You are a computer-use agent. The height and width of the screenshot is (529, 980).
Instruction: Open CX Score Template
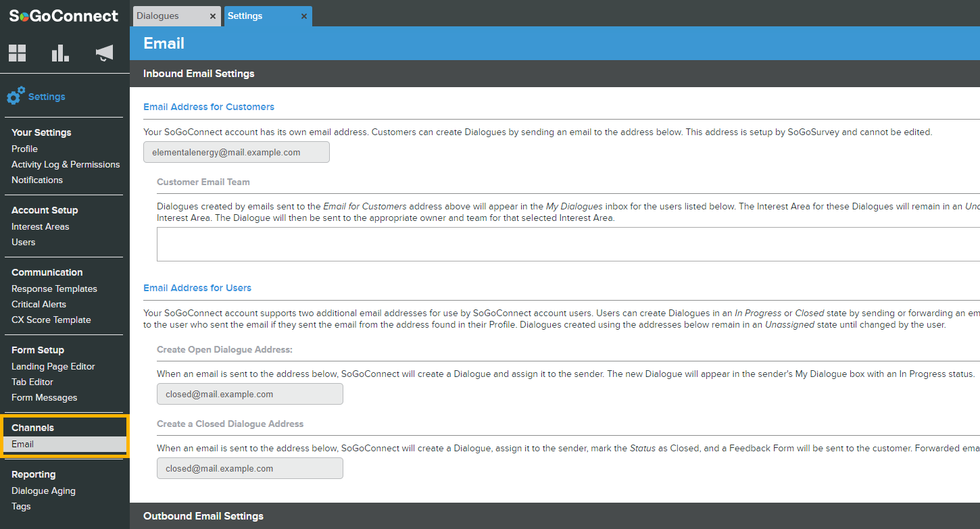pyautogui.click(x=51, y=320)
